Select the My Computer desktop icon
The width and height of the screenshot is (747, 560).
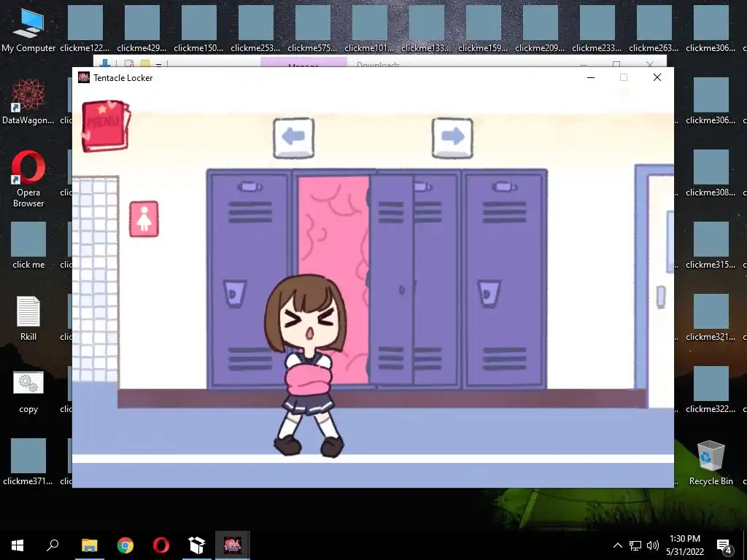click(x=28, y=29)
